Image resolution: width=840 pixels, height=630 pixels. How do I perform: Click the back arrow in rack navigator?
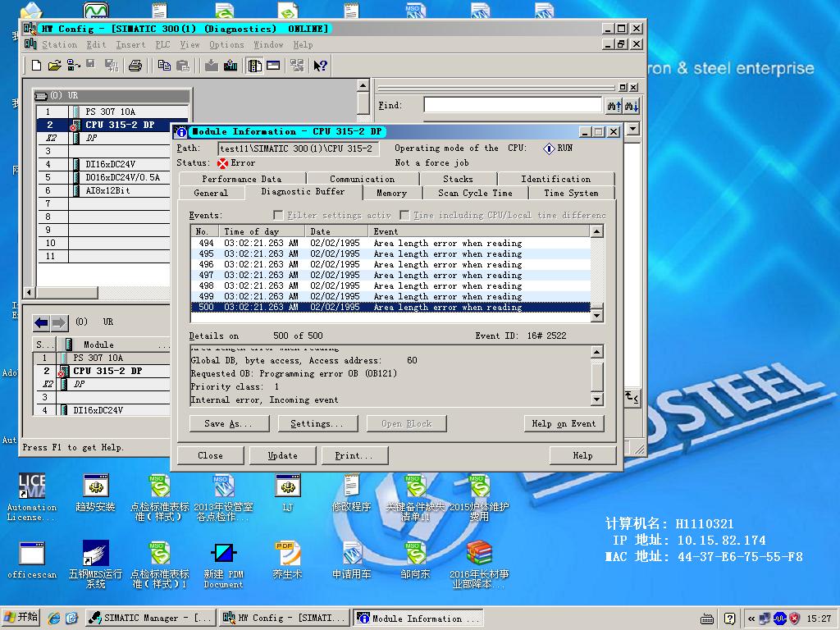[x=41, y=322]
